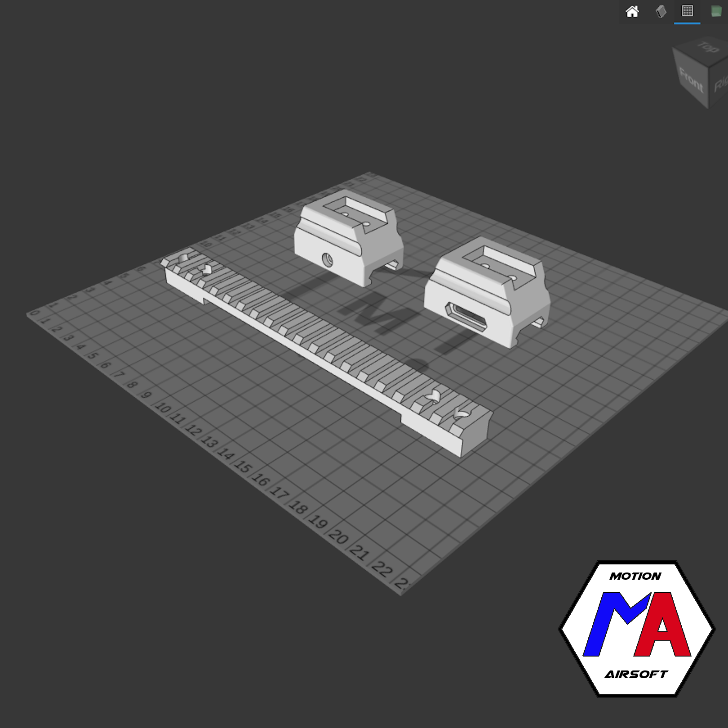Click grid ruler label 15
Screen dimensions: 728x728
(243, 467)
